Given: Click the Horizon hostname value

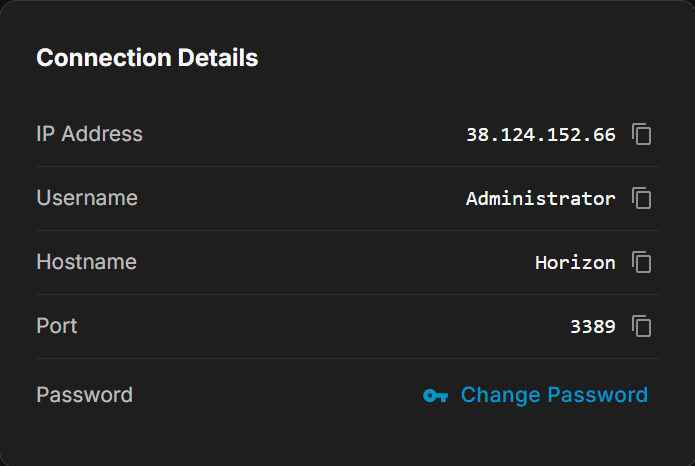Looking at the screenshot, I should (x=575, y=262).
